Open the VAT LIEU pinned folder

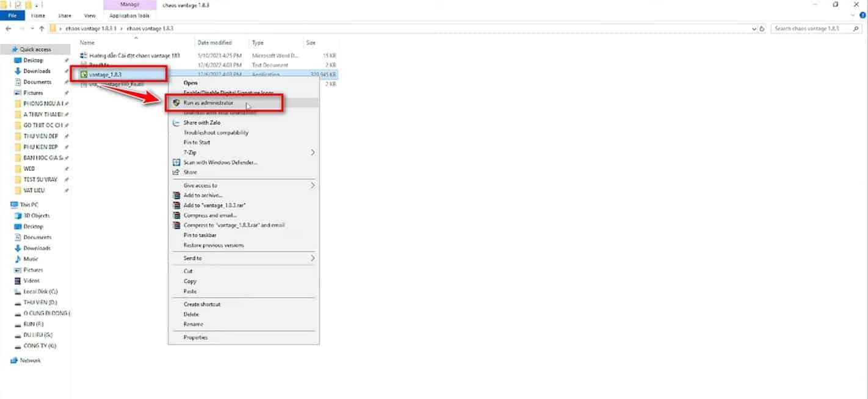point(35,190)
